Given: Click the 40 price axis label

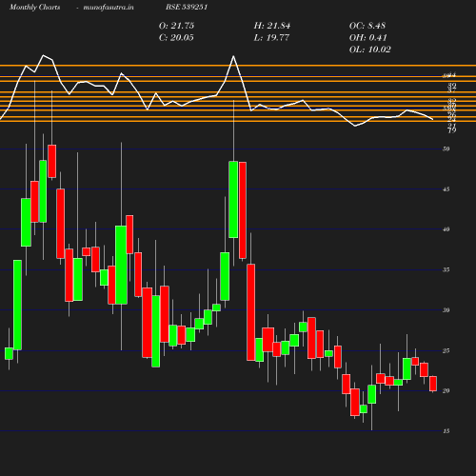Looking at the screenshot, I should [446, 229].
